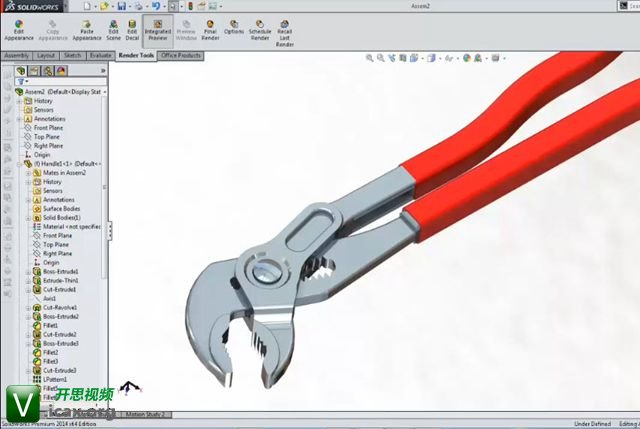Click Zoom to Fit in view toolbar

370,58
